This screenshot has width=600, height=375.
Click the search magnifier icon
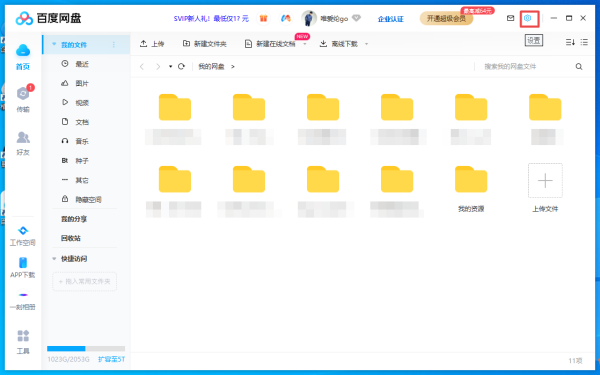click(x=579, y=67)
